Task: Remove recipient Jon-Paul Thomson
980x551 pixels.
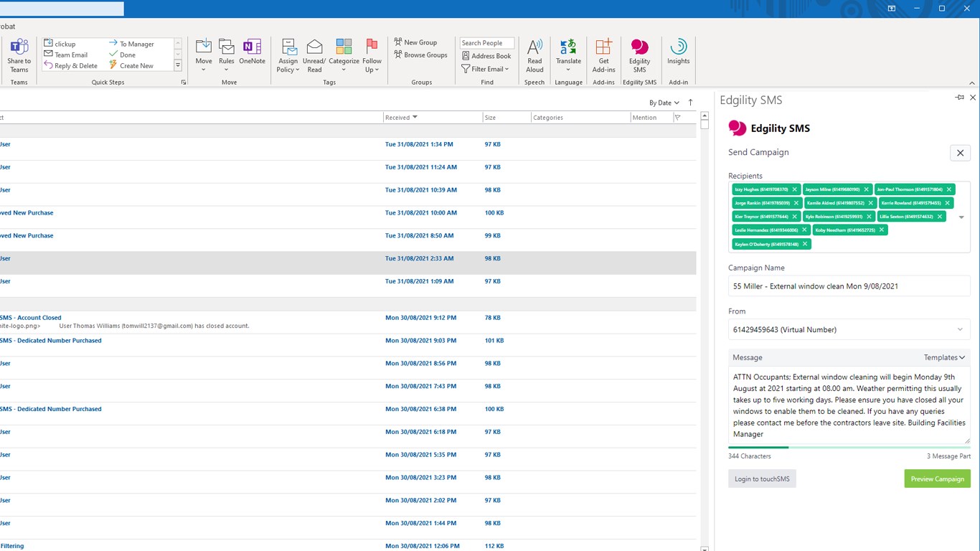Action: click(949, 189)
